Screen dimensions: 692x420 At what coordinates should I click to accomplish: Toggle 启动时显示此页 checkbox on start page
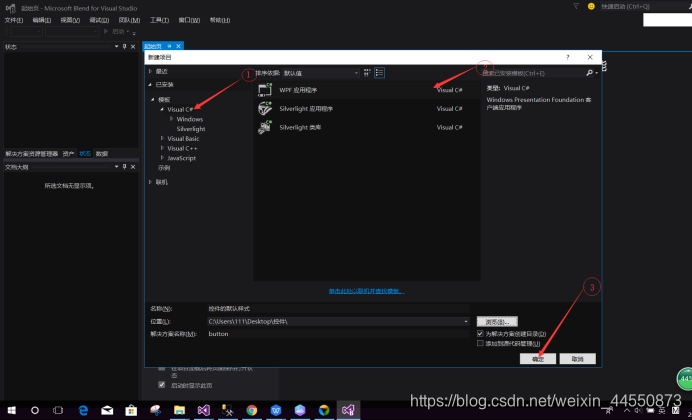(162, 385)
